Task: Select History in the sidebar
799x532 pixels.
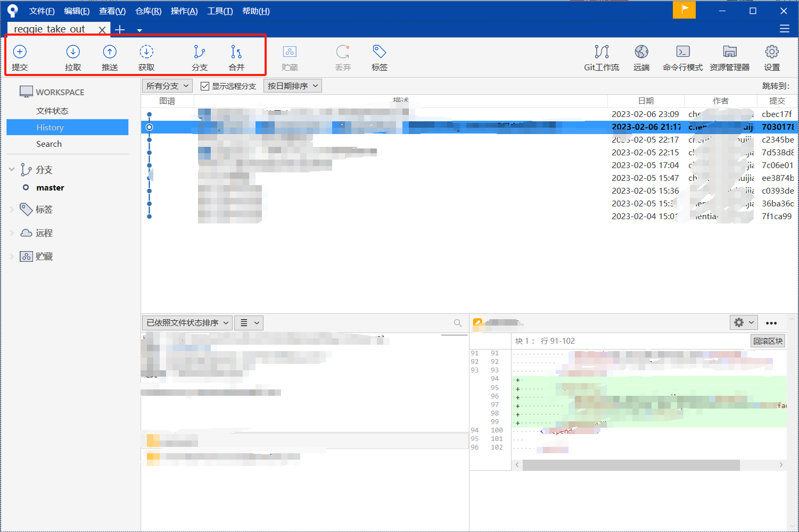Action: point(67,127)
